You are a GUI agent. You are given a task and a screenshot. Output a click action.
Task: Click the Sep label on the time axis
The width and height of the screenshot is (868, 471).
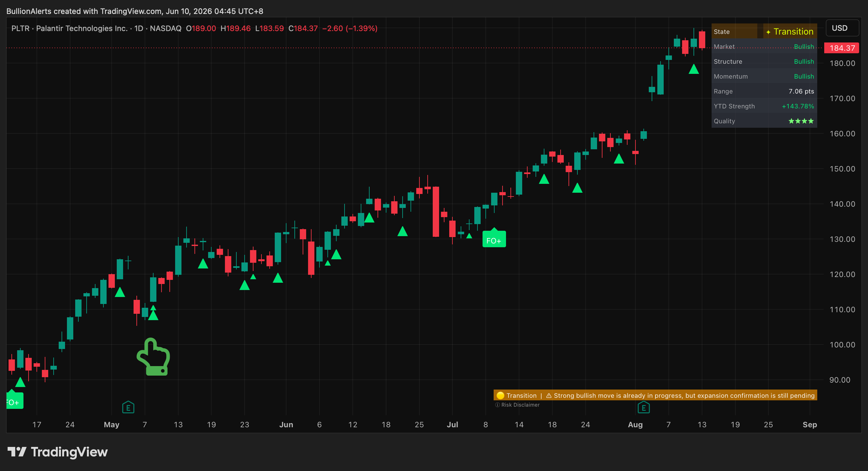[809, 424]
